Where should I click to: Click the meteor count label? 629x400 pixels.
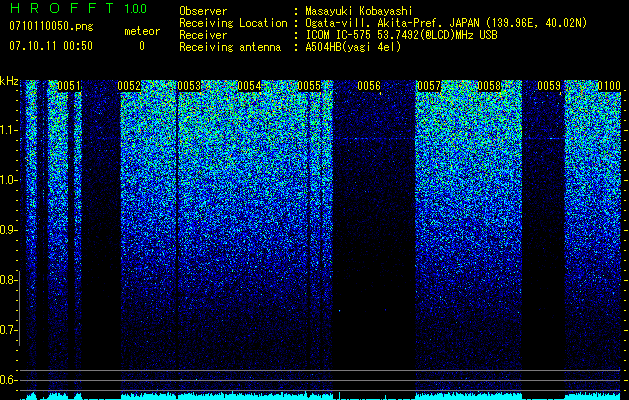(142, 31)
